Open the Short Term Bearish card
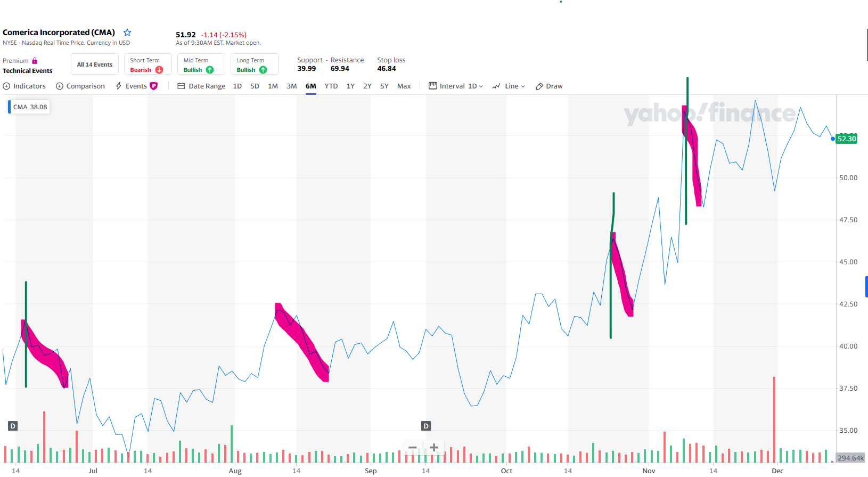Screen dimensions: 868x477 [148, 64]
